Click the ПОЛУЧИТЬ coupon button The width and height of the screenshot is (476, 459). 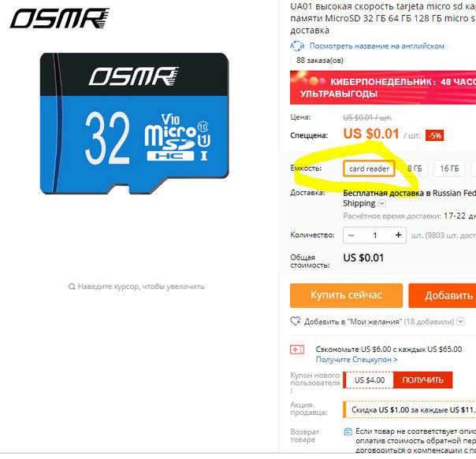(x=422, y=380)
